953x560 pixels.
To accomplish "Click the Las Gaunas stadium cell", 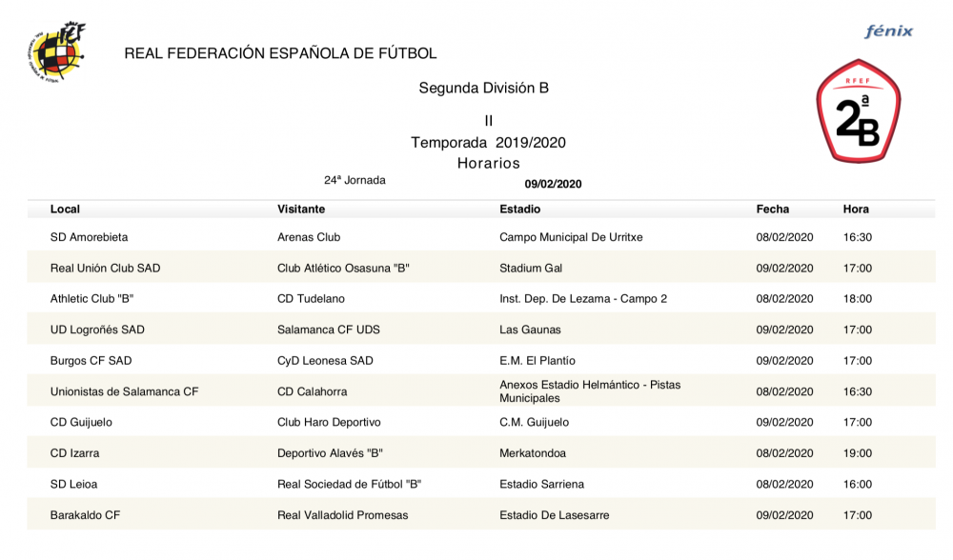I will [530, 330].
